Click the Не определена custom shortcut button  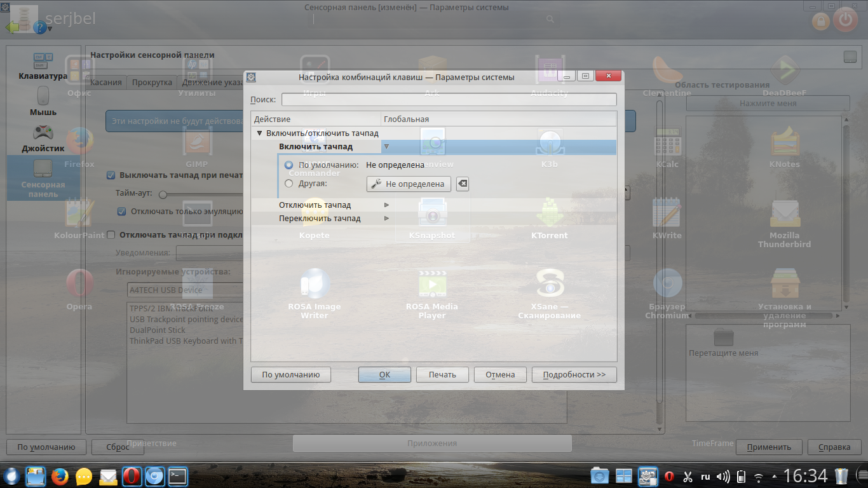pos(409,184)
